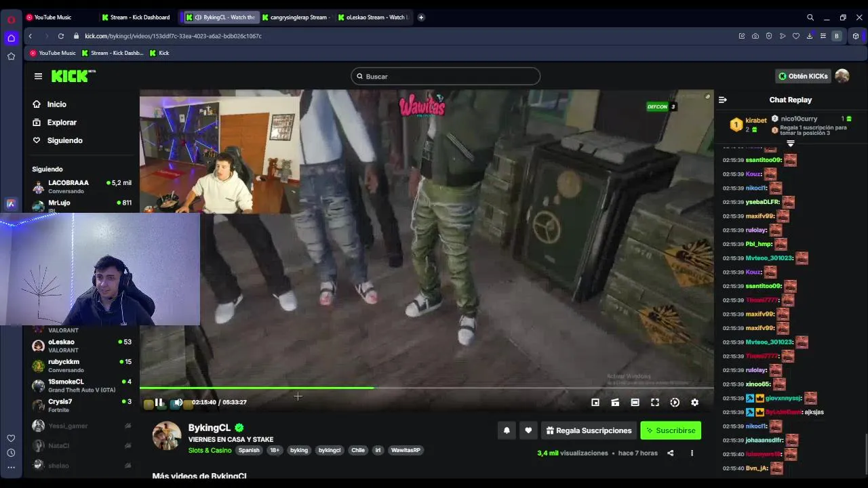This screenshot has width=868, height=488.
Task: Open the Kick hamburger menu
Action: click(x=38, y=76)
